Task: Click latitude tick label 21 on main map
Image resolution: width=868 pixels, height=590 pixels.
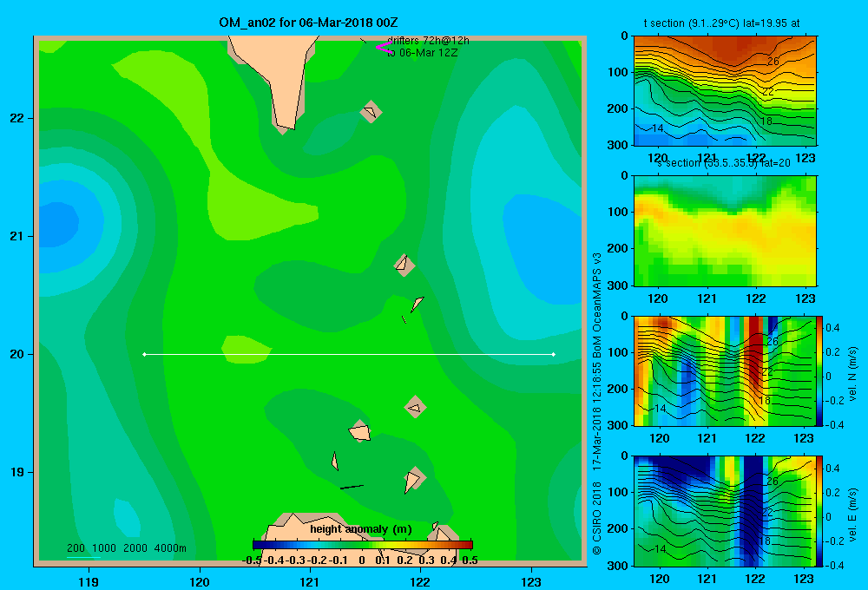Action: 17,236
